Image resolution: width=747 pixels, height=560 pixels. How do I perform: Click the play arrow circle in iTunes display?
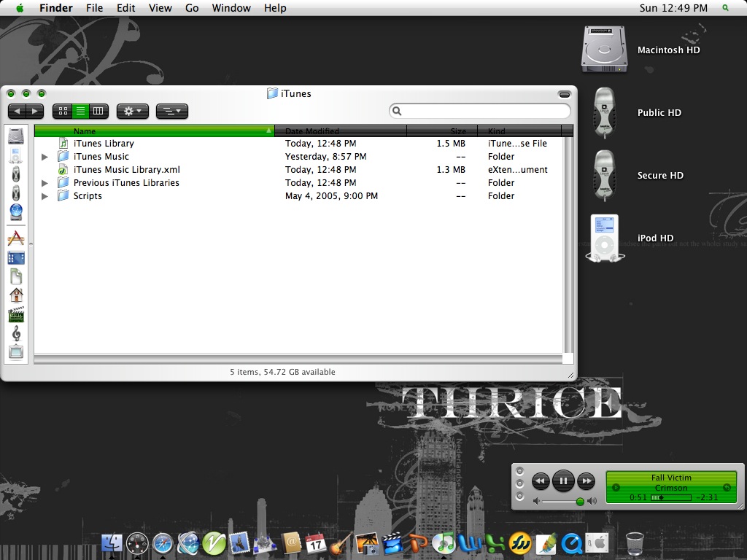[616, 487]
